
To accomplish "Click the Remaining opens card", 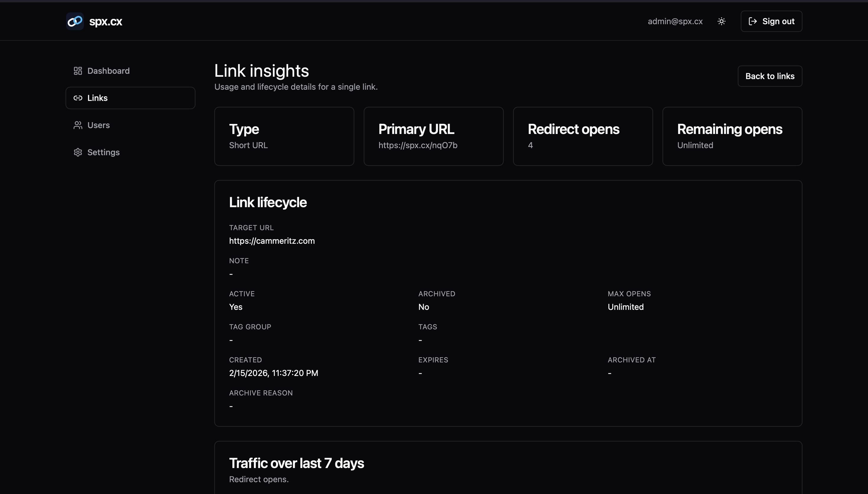I will [732, 136].
